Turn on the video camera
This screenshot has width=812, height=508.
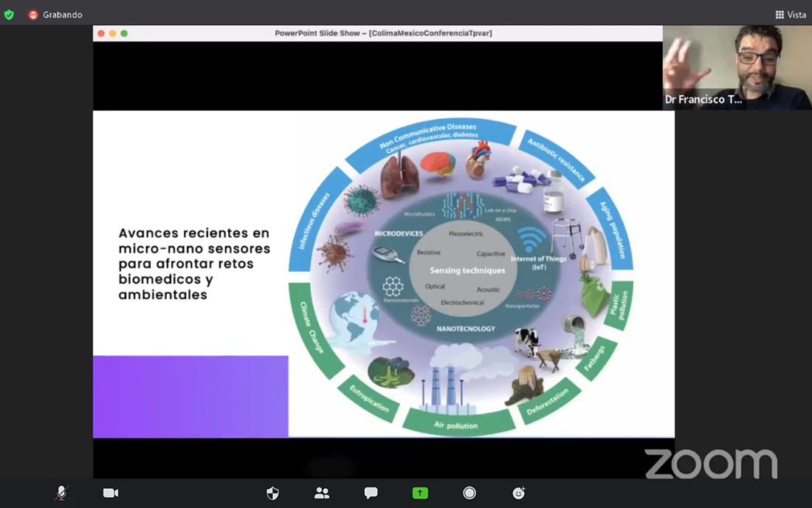click(111, 492)
